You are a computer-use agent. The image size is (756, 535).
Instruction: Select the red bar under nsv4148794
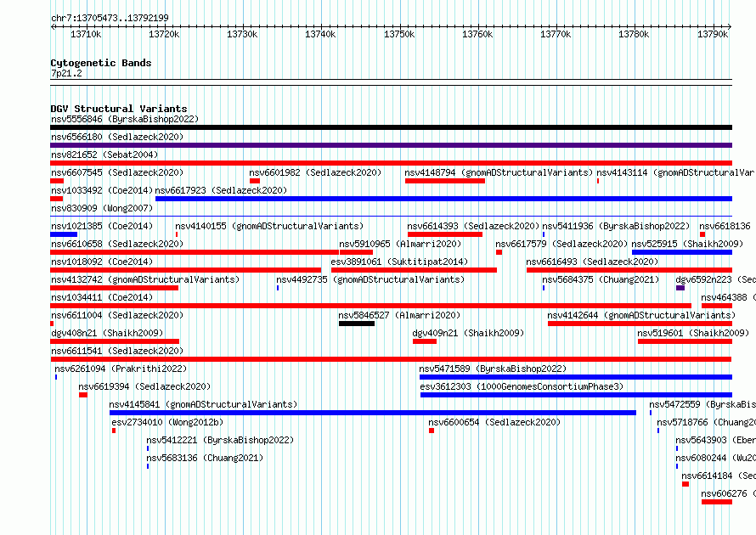pyautogui.click(x=445, y=181)
